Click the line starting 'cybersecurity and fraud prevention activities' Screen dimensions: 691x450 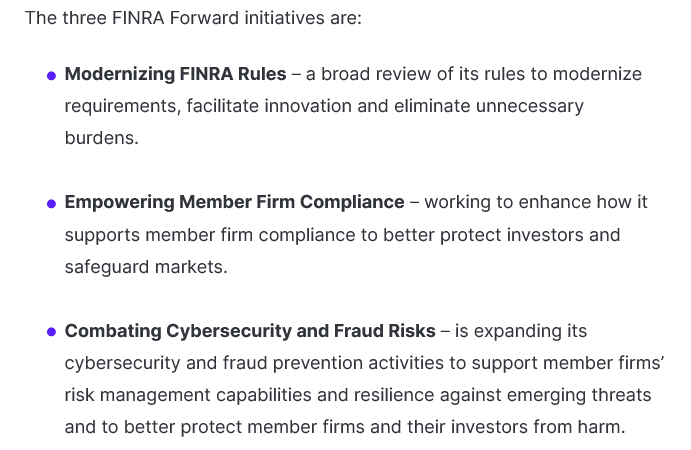point(364,363)
